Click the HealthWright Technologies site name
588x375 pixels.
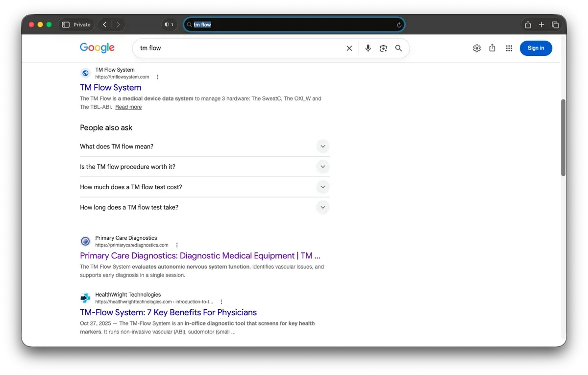point(128,295)
